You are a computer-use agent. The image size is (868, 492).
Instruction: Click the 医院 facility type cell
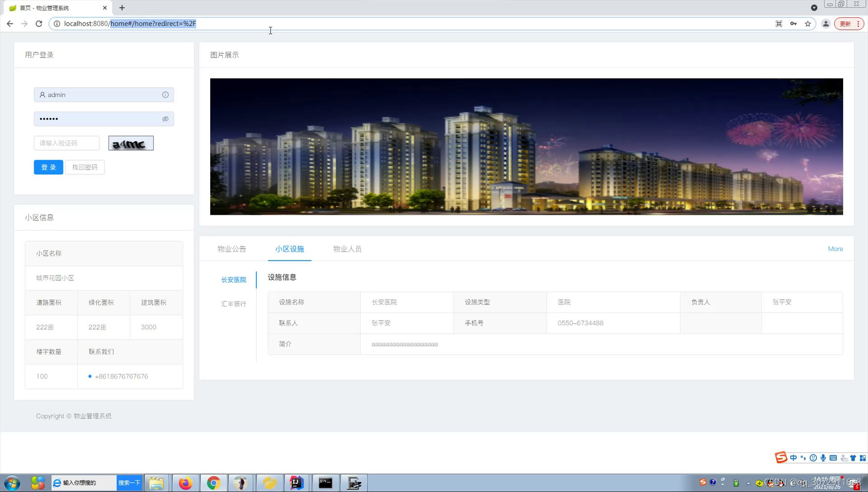pos(613,302)
